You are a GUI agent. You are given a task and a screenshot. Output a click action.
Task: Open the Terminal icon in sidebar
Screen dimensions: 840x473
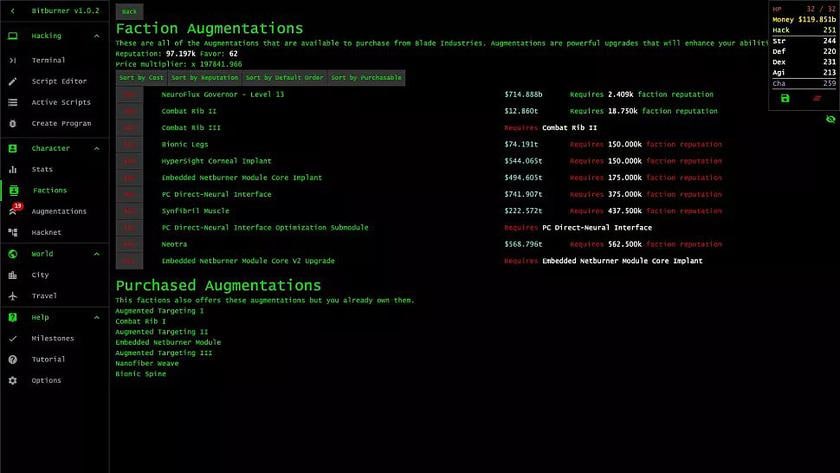tap(13, 61)
